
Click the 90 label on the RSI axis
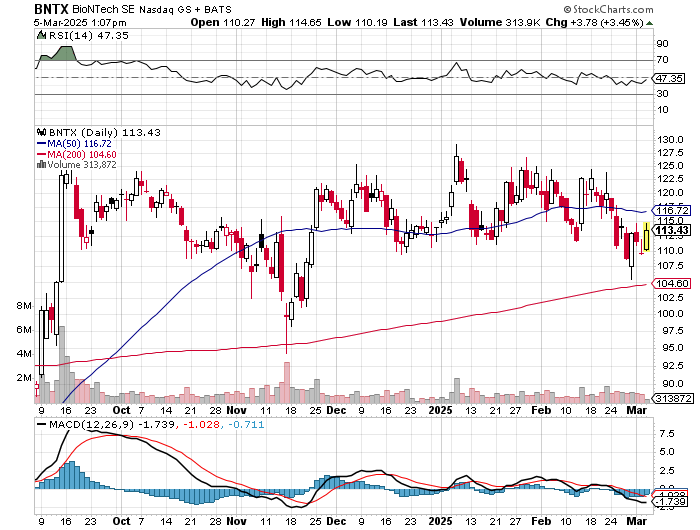click(x=662, y=44)
